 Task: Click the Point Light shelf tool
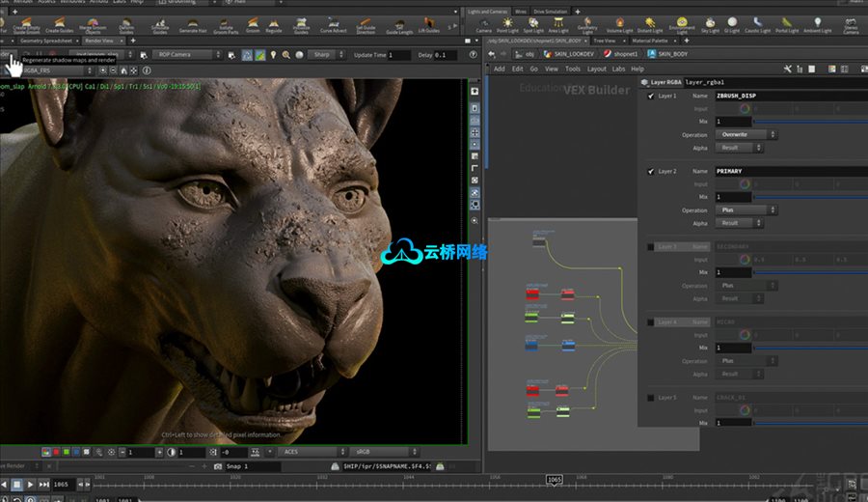tap(508, 24)
